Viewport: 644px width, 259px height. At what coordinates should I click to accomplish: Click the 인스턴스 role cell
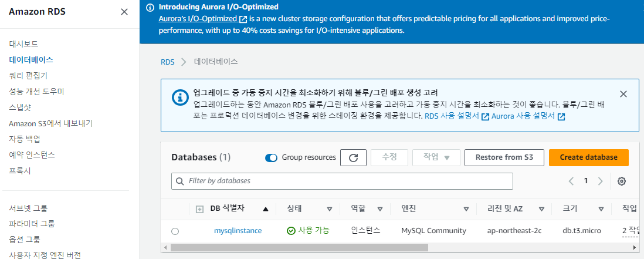(365, 230)
